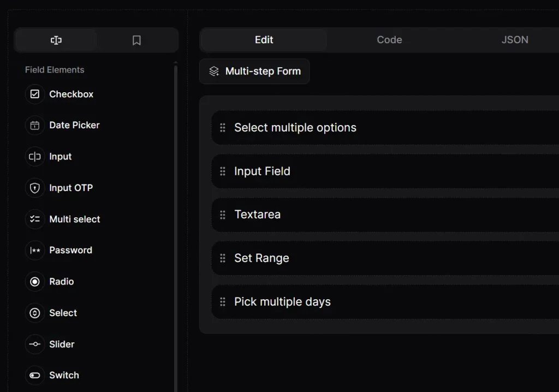Select the Checkbox field element icon
This screenshot has height=392, width=559.
tap(34, 94)
